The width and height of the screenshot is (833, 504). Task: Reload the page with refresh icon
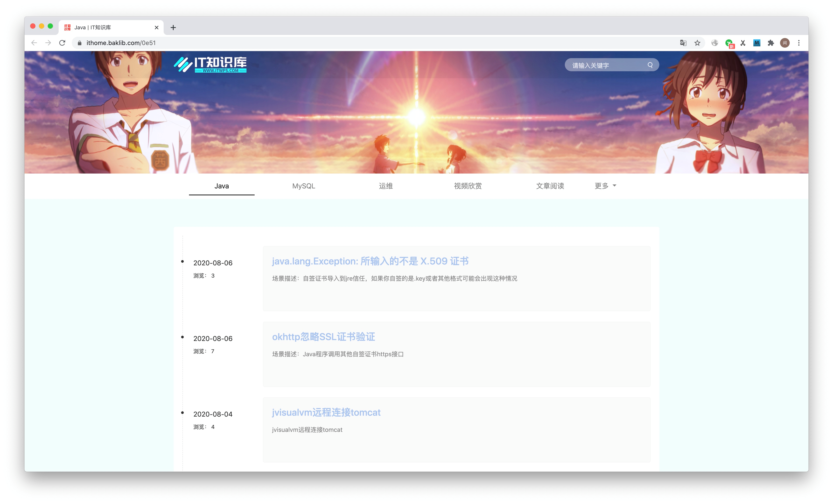coord(62,43)
